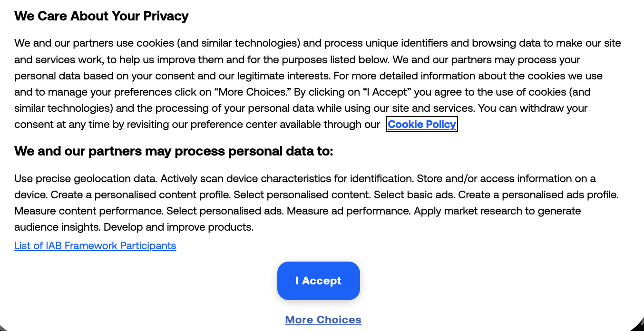
Task: Click the "Select personalised content" sentence
Action: click(x=302, y=195)
